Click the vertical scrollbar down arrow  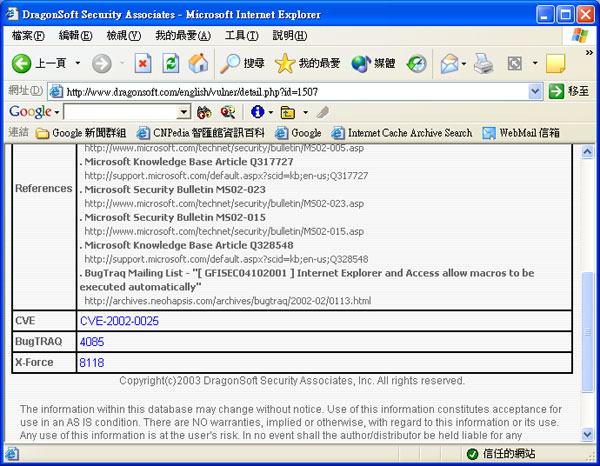click(589, 435)
